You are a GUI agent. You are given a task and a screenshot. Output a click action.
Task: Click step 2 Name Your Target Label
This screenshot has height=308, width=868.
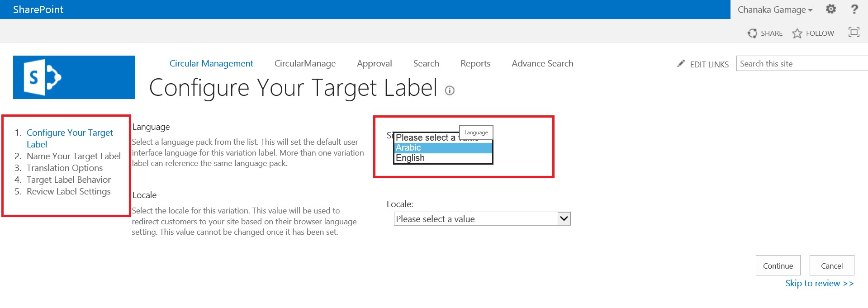pyautogui.click(x=74, y=156)
